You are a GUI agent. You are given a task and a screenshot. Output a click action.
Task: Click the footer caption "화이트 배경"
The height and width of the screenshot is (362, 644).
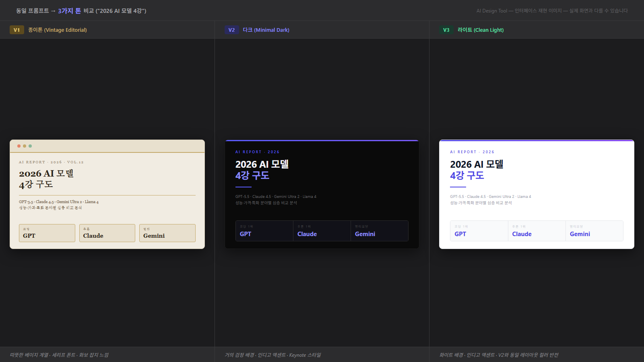(499, 355)
